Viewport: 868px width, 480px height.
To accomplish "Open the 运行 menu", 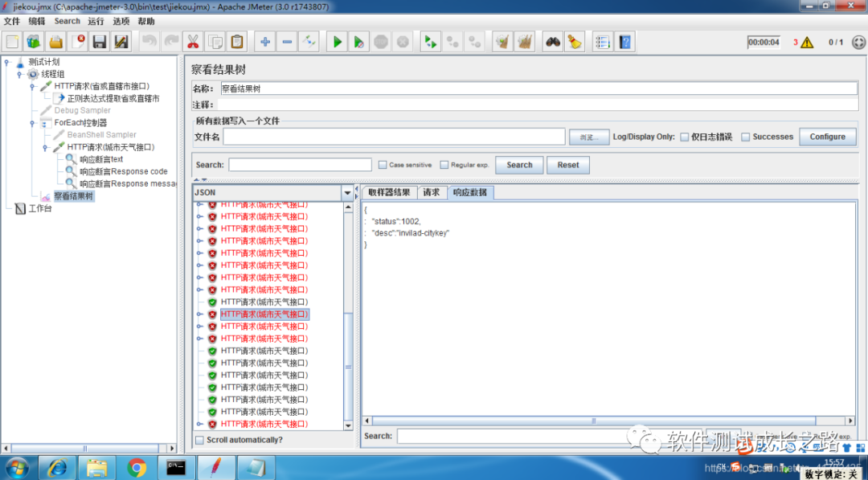I will tap(96, 21).
